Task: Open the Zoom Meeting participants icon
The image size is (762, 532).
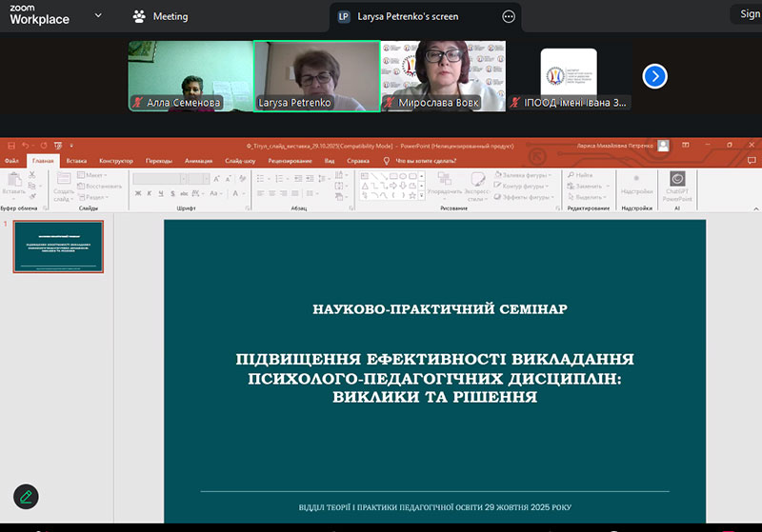Action: [139, 16]
